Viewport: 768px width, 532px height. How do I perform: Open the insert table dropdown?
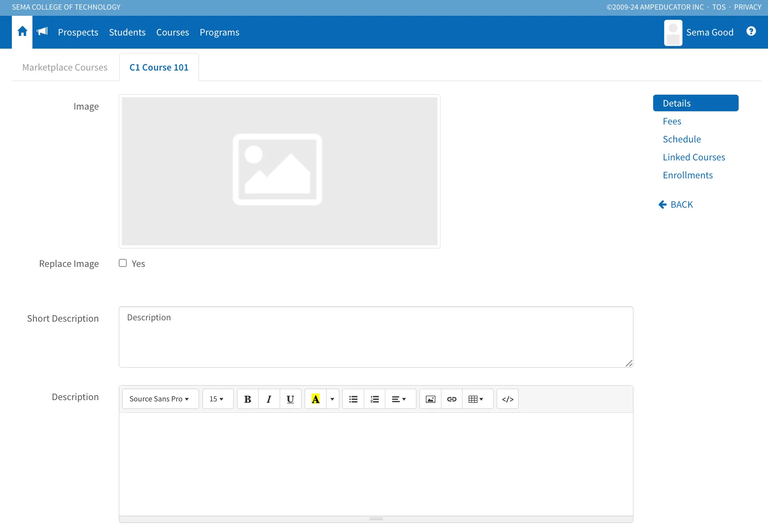tap(478, 399)
